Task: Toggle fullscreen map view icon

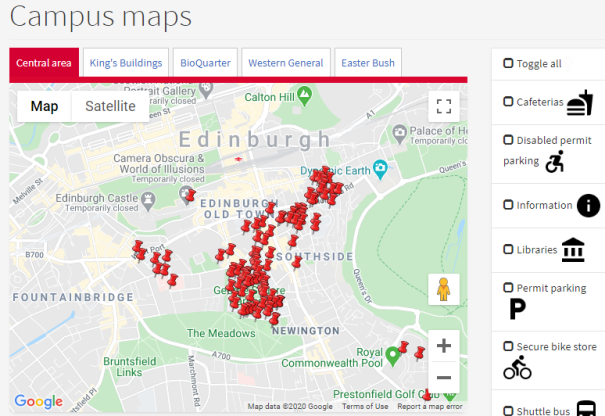Action: [x=444, y=106]
